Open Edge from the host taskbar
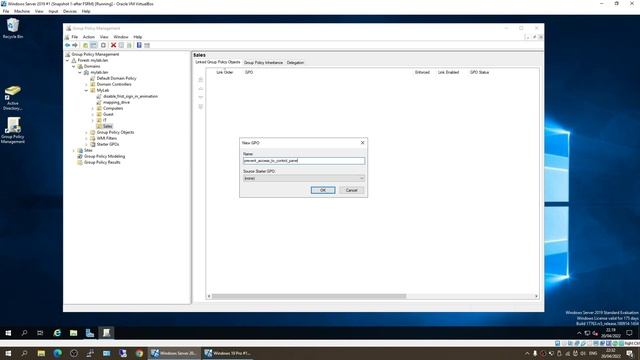Screen dimensions: 640x360 pos(57,353)
